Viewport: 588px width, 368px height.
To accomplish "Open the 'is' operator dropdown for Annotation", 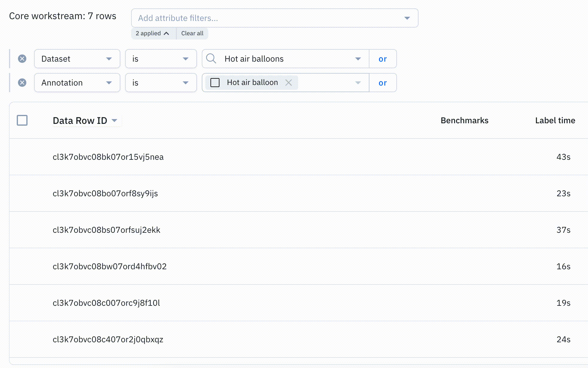I will [x=161, y=83].
